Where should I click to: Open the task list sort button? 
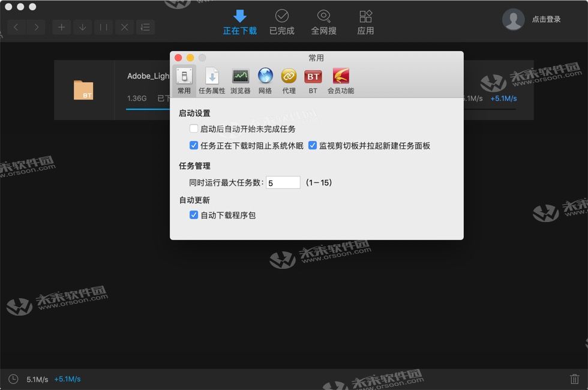click(x=145, y=28)
